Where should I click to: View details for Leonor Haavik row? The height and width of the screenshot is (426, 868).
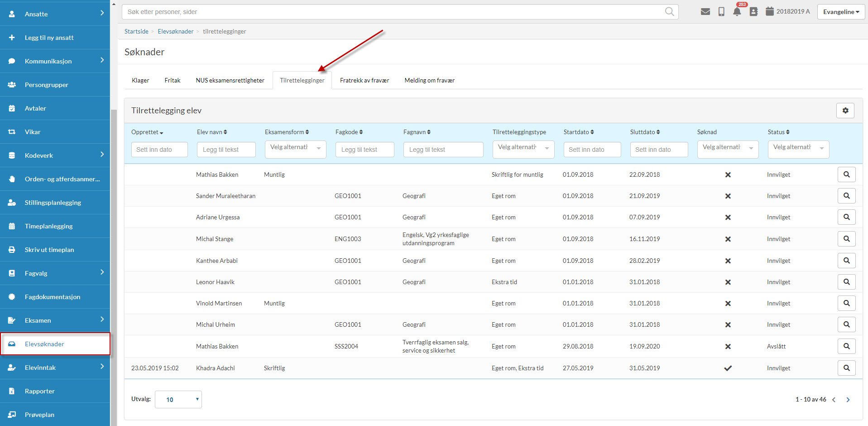[x=846, y=282]
